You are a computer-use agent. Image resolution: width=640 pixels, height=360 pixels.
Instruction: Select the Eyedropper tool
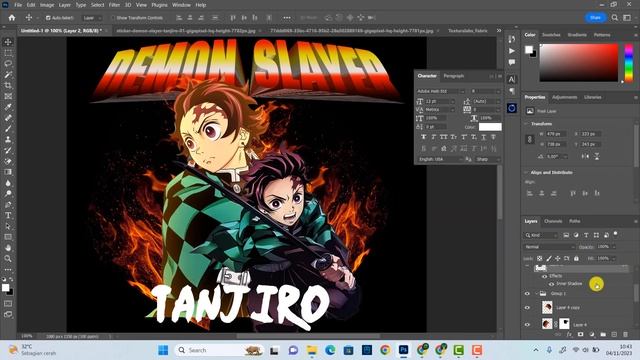8,107
